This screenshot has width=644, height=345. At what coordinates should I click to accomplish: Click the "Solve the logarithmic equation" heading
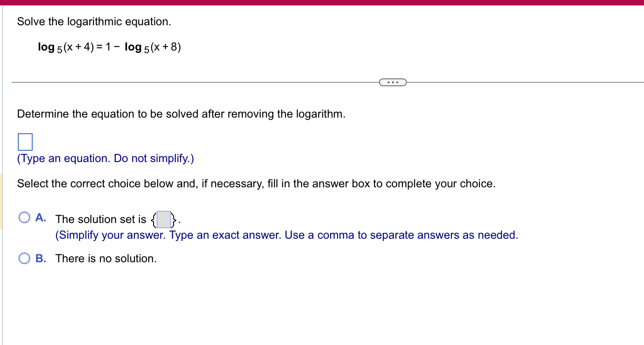[94, 21]
